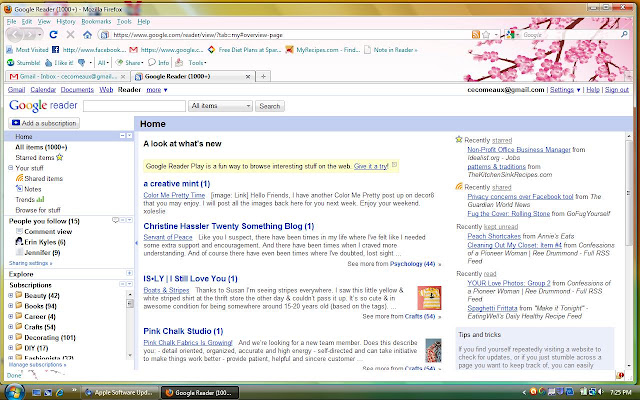Open the File menu
The width and height of the screenshot is (640, 400).
tap(11, 22)
